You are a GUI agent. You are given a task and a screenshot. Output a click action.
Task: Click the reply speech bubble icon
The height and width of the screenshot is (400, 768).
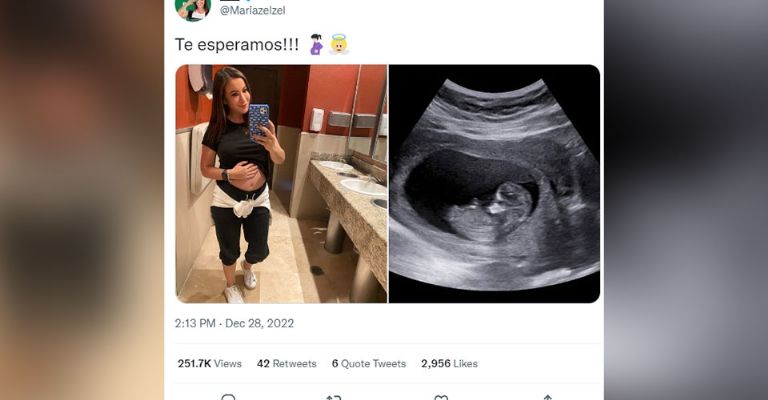(x=228, y=397)
